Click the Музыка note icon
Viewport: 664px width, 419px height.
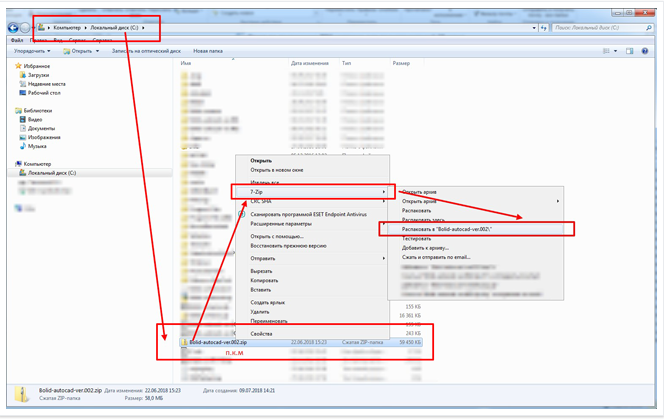click(23, 146)
